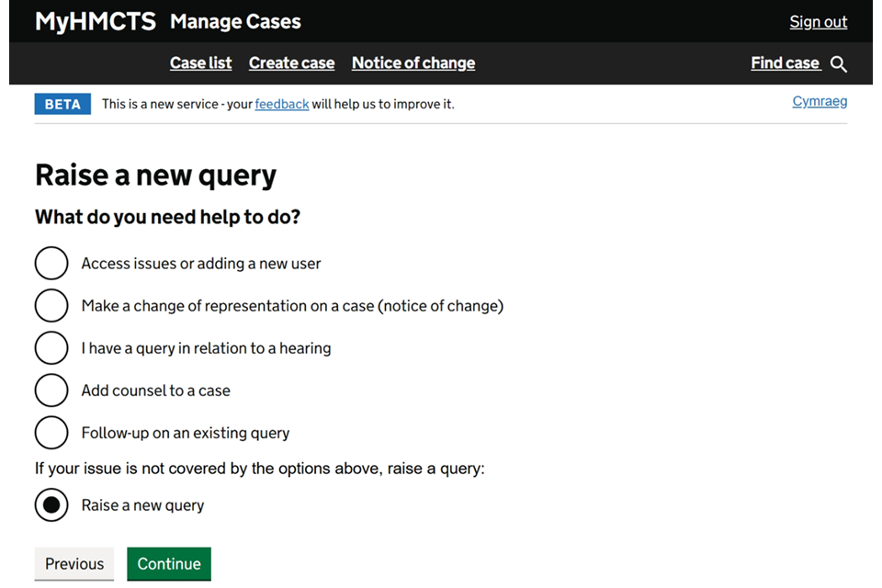Open the Find case link
This screenshot has width=882, height=588.
click(x=785, y=63)
